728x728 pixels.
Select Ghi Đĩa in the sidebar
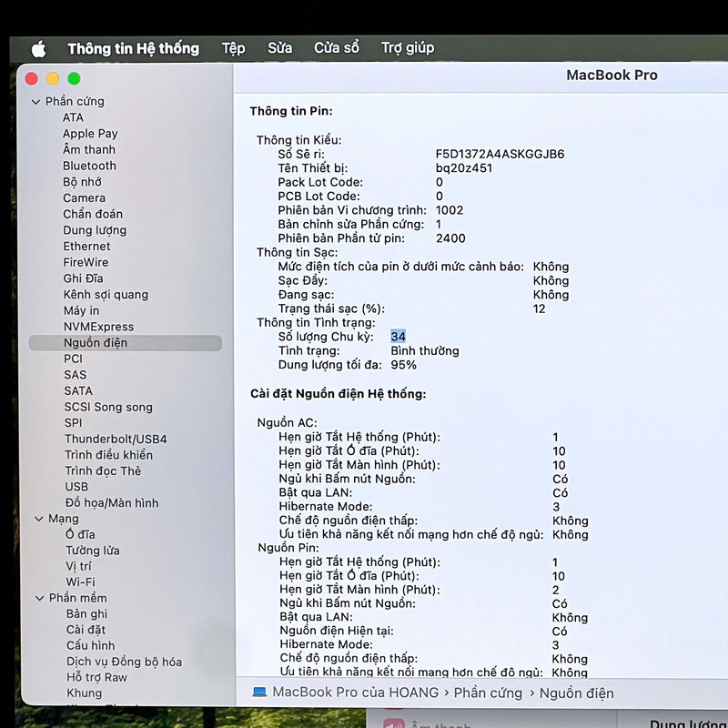83,278
